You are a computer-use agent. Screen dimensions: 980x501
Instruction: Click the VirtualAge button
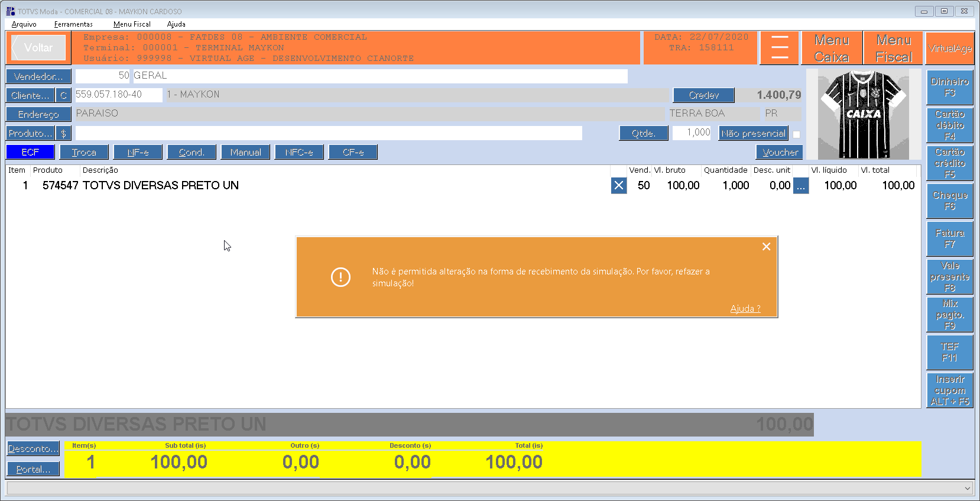[950, 48]
